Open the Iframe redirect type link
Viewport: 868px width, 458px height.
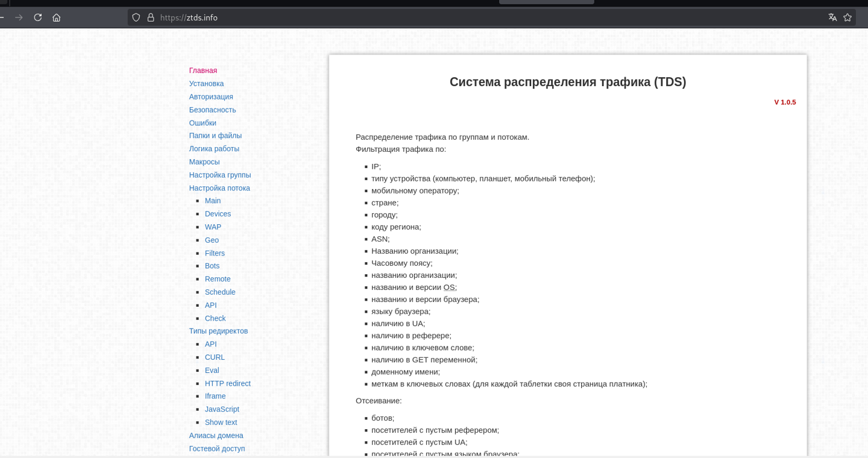tap(215, 396)
